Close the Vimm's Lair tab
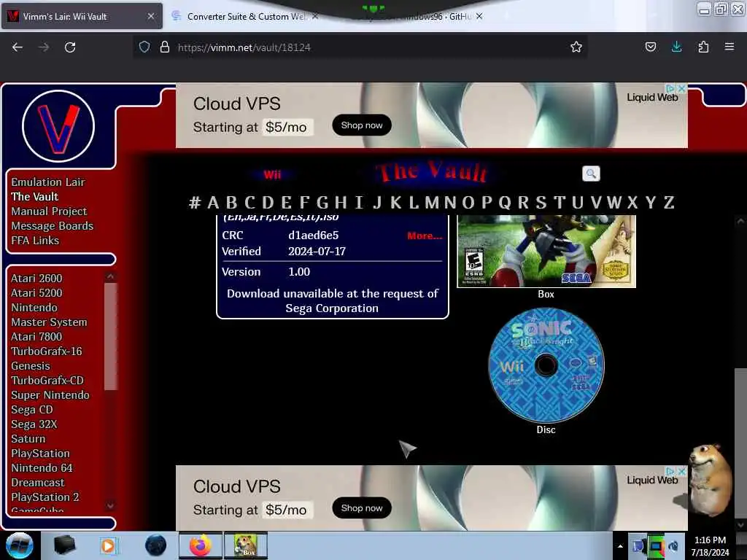This screenshot has width=747, height=560. pyautogui.click(x=150, y=16)
